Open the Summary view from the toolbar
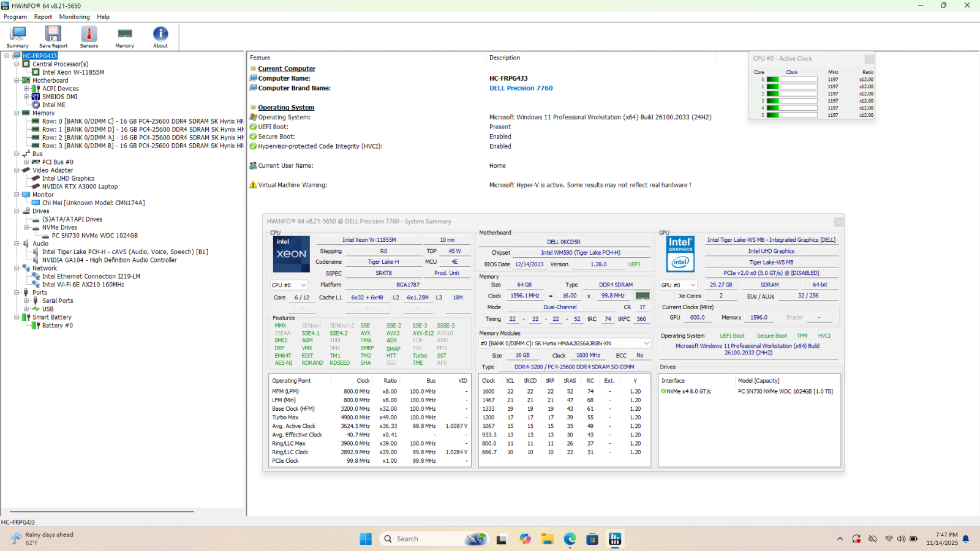980x551 pixels. point(17,37)
